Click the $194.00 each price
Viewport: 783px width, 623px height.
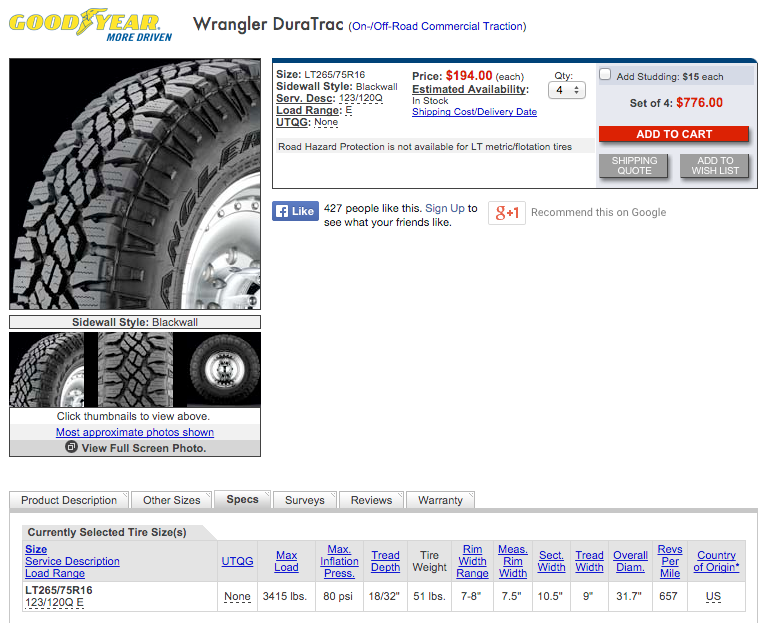tap(469, 76)
